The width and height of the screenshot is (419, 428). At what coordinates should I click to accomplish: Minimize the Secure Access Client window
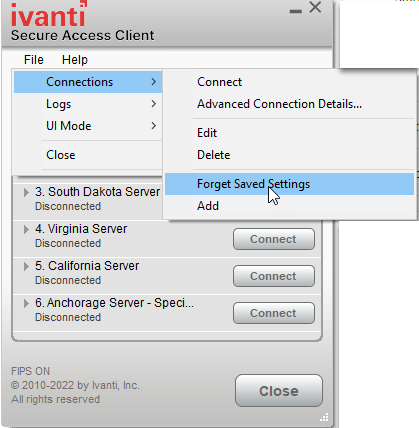(296, 11)
